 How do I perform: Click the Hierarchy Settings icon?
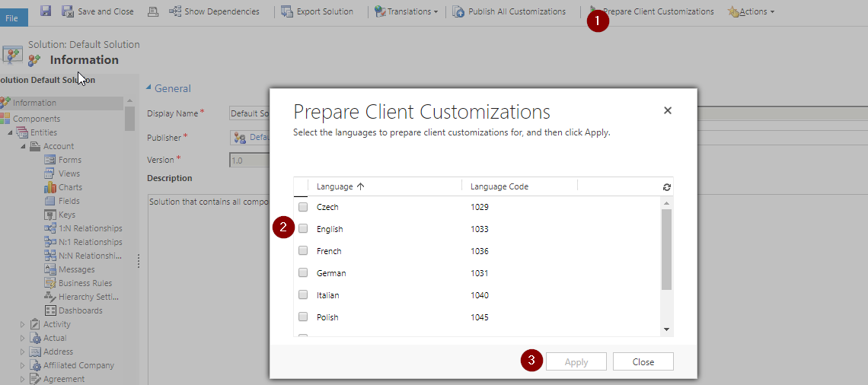(49, 297)
